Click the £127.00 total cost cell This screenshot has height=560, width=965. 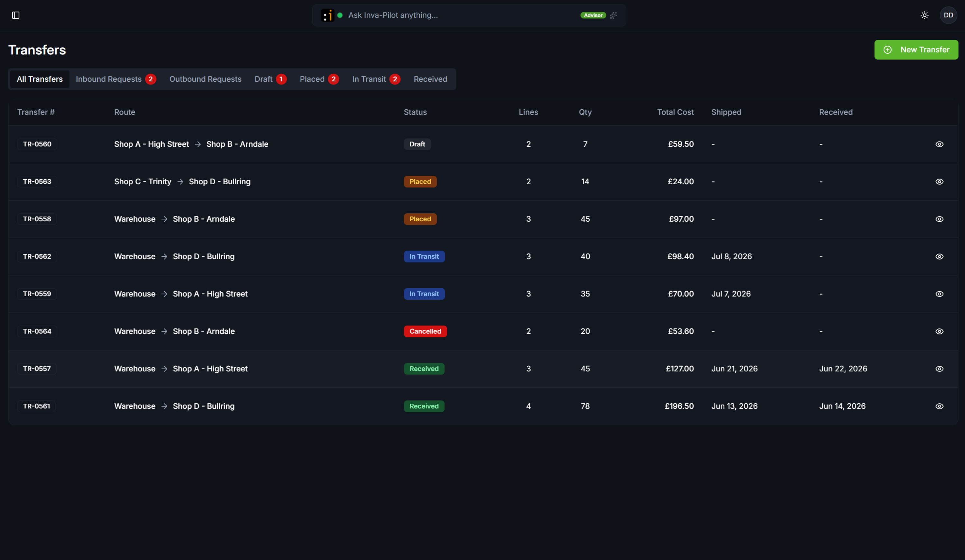(x=680, y=369)
